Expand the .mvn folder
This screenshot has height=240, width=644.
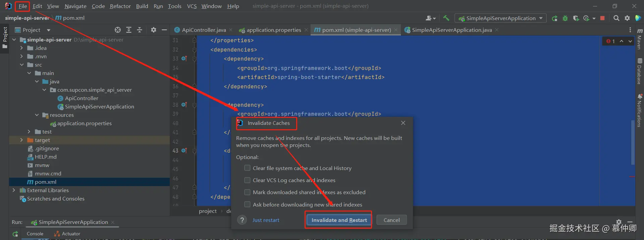pos(21,56)
